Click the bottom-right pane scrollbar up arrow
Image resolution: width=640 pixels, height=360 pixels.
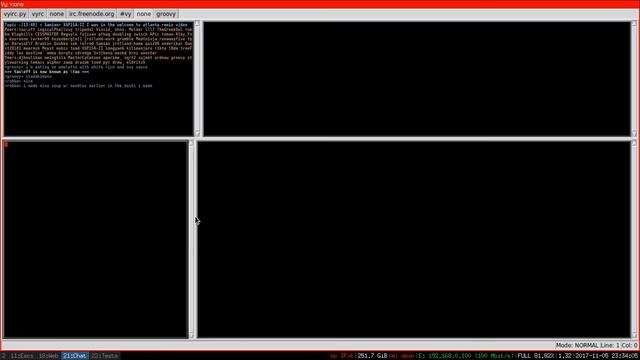634,143
